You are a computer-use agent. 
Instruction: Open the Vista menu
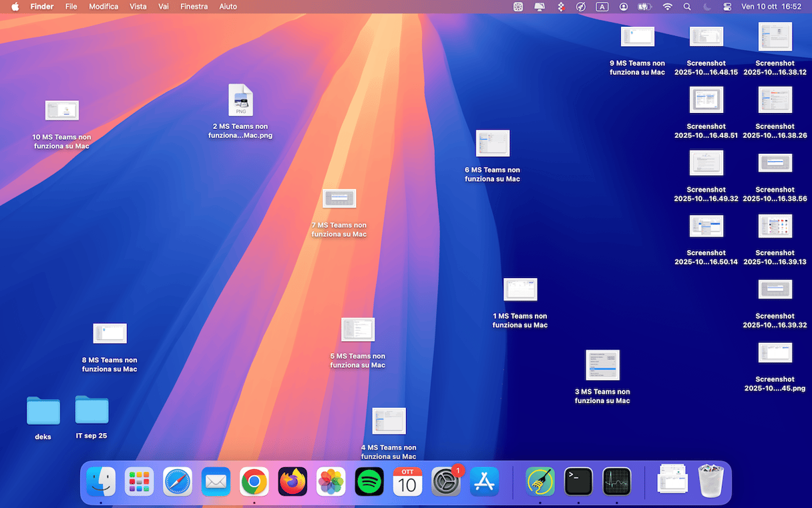138,7
